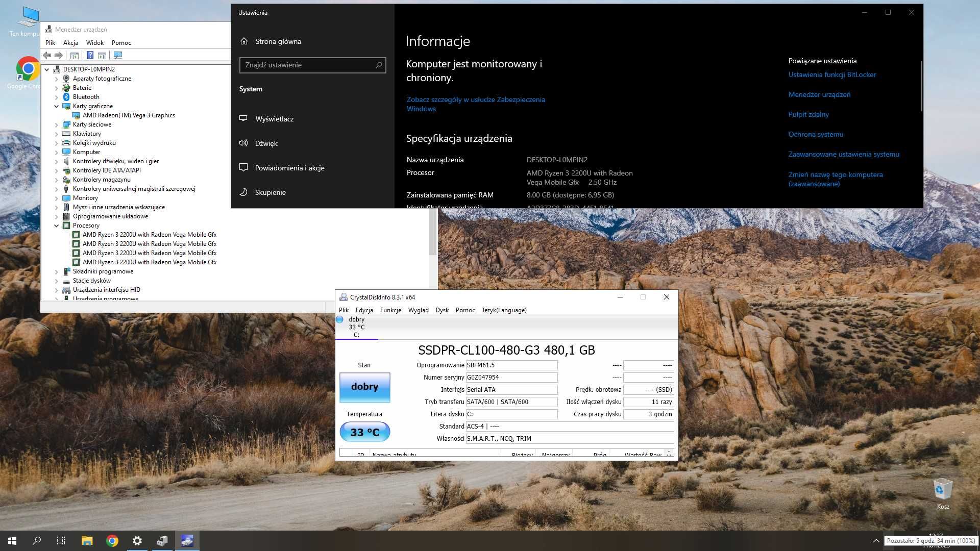The image size is (980, 551).
Task: Open the Pulpit zdalny link
Action: pos(808,114)
